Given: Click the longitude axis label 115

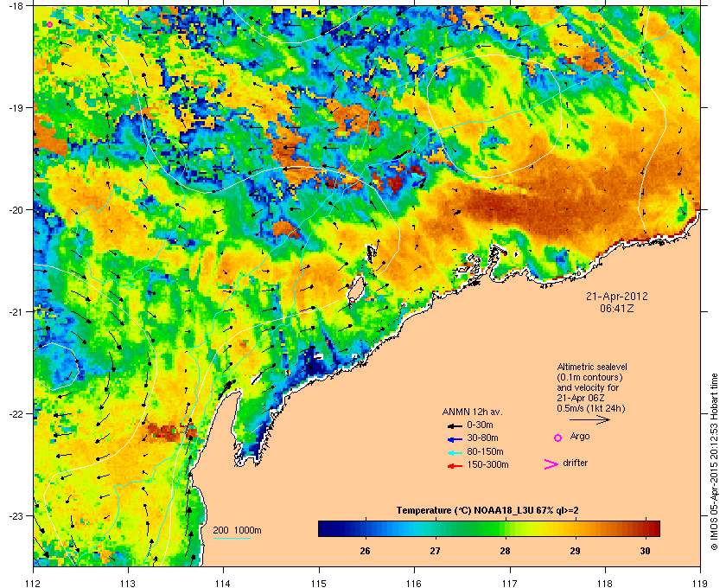Looking at the screenshot, I should [319, 584].
